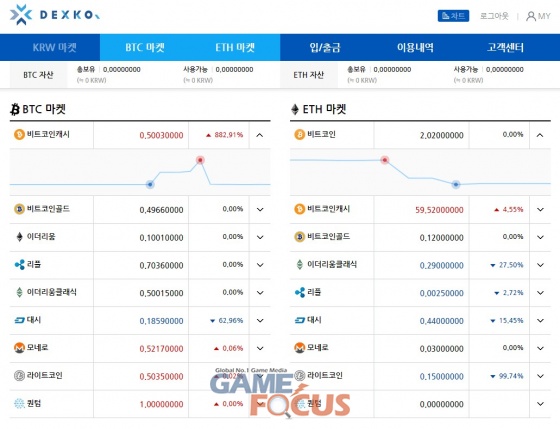Image resolution: width=560 pixels, height=429 pixels.
Task: Expand 이더리움클래식 row in ETH market
Action: [540, 265]
